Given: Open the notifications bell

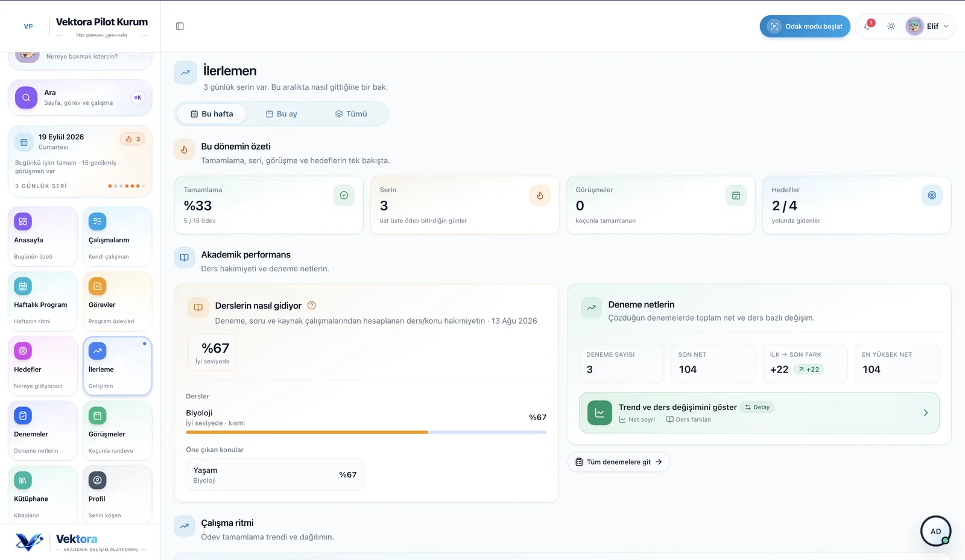Looking at the screenshot, I should click(867, 27).
